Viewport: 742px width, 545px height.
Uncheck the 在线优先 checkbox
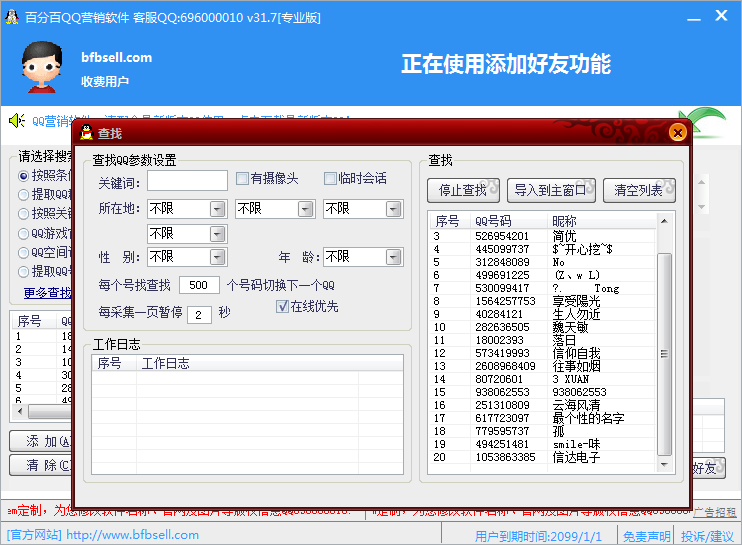tap(282, 306)
